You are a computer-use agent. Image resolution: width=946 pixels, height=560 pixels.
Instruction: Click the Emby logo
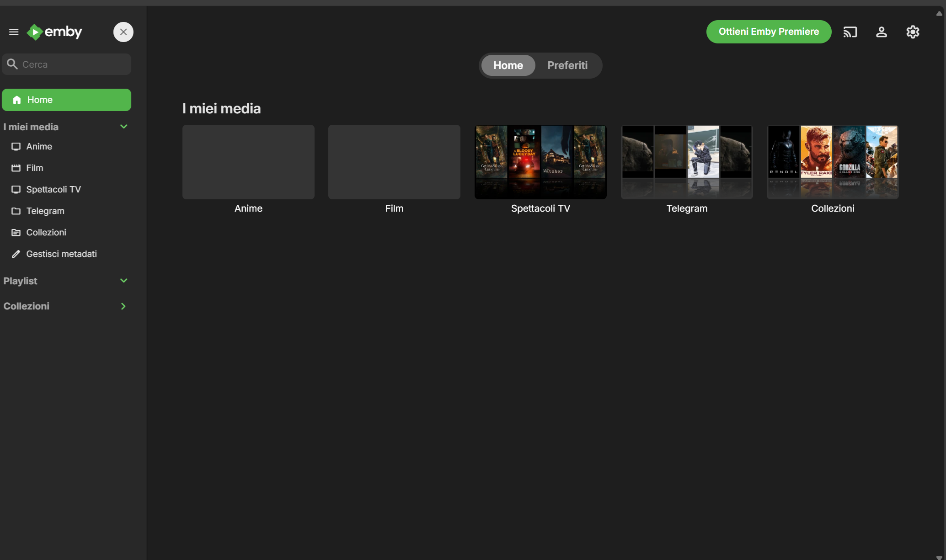pos(55,32)
